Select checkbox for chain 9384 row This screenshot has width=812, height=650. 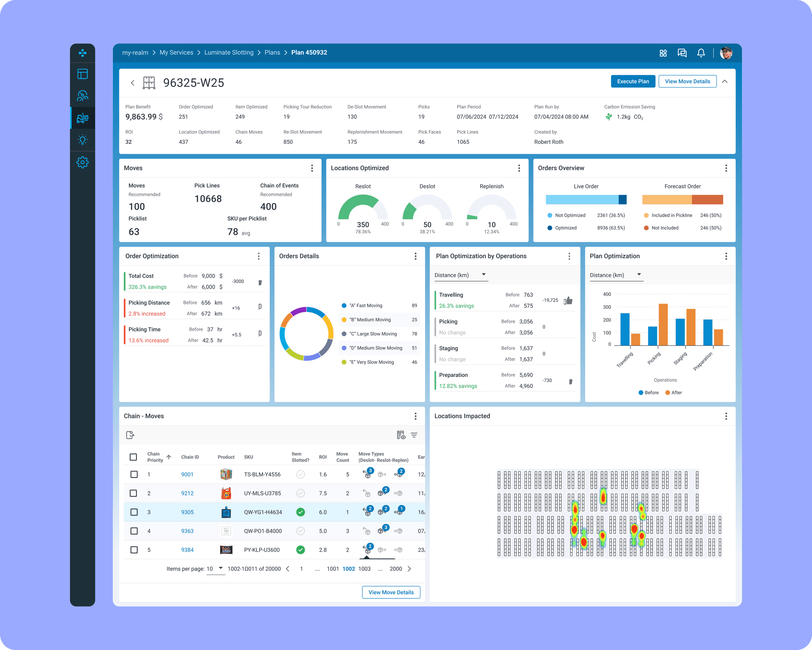pos(134,550)
